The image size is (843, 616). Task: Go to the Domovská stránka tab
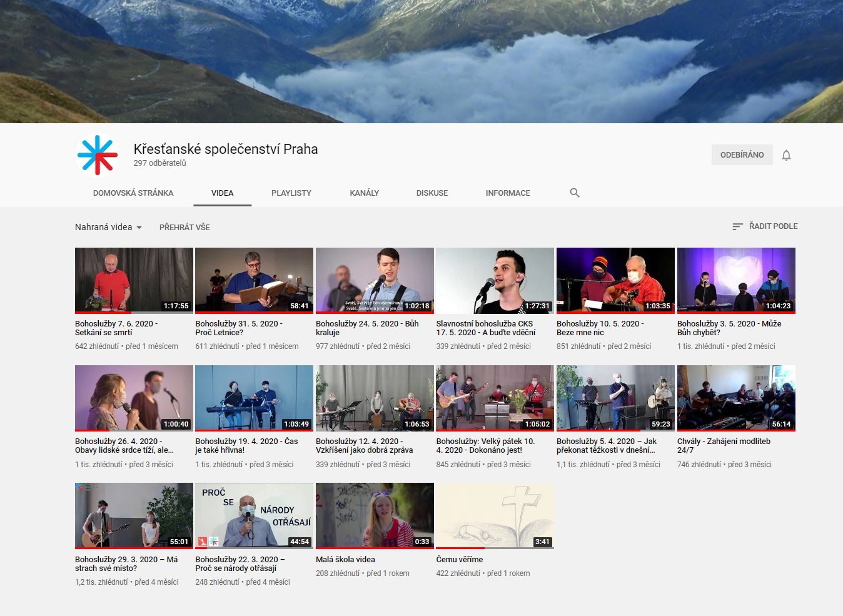click(x=133, y=193)
